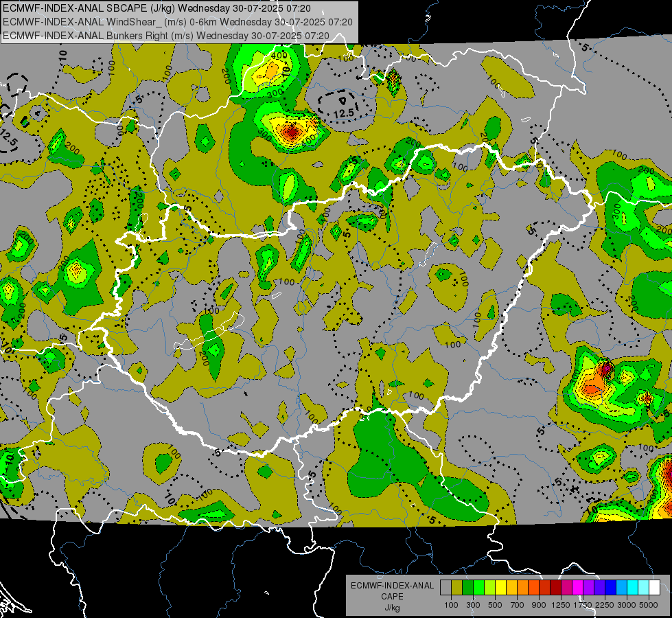Click the J/kg unit label
This screenshot has height=618, width=672.
pos(392,608)
